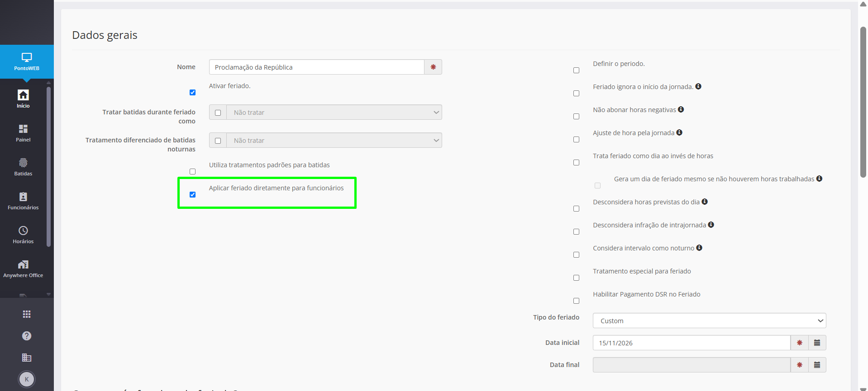The height and width of the screenshot is (391, 868).
Task: Open calendar picker for Data inicial
Action: pyautogui.click(x=817, y=343)
